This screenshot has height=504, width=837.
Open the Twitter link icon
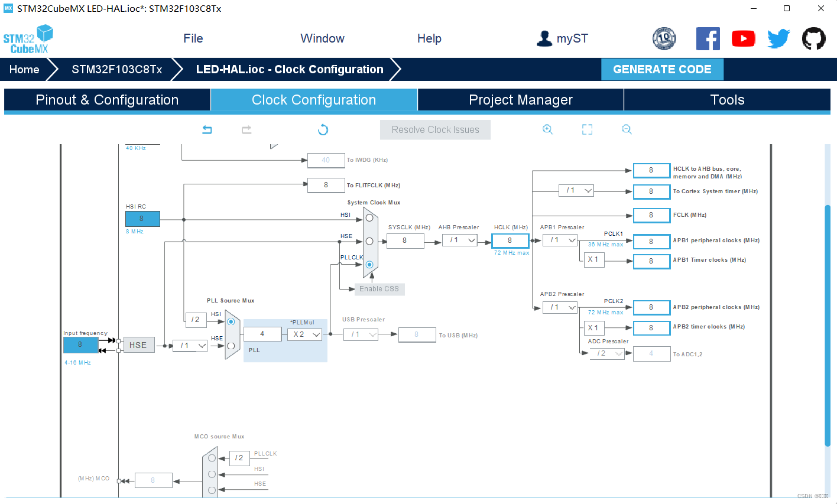pyautogui.click(x=778, y=38)
